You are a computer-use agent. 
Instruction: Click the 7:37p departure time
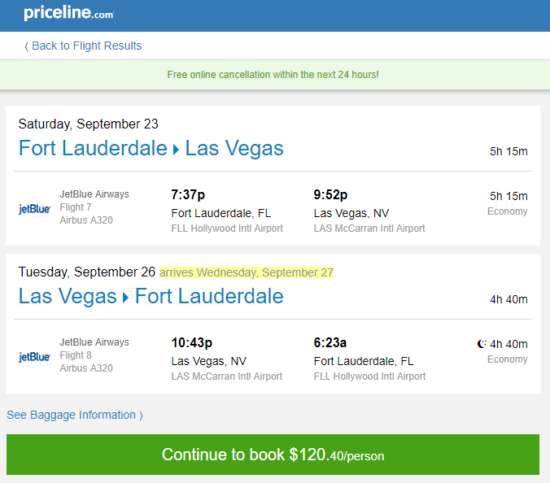coord(188,195)
